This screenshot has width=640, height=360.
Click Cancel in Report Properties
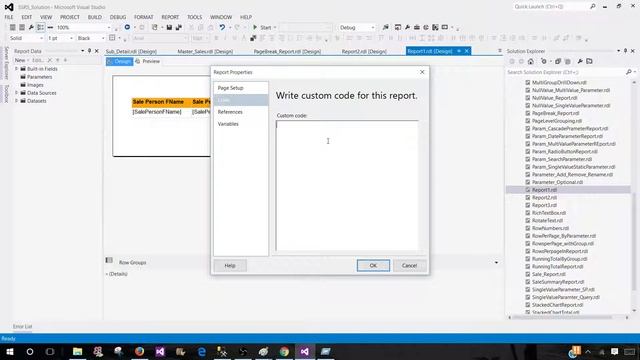point(409,266)
